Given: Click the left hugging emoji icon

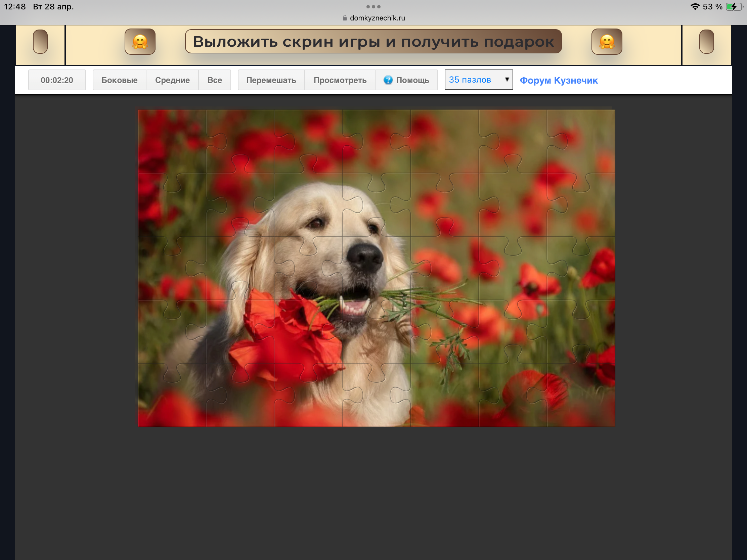Looking at the screenshot, I should (x=140, y=42).
